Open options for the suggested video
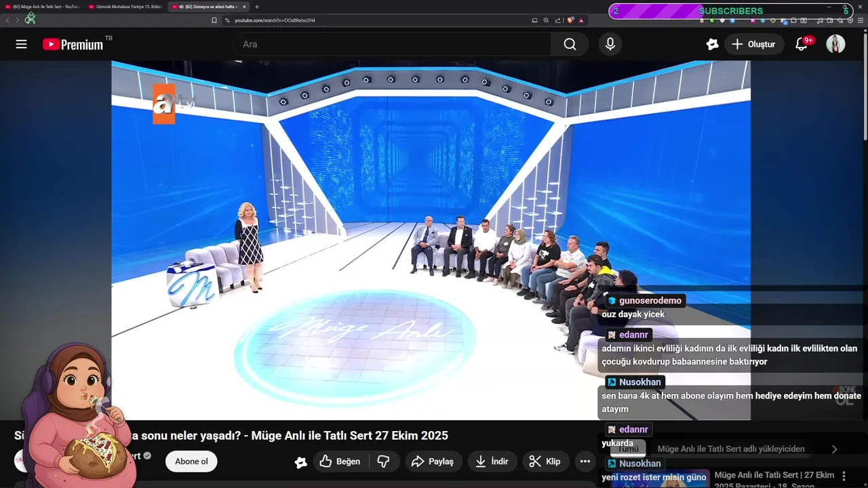This screenshot has height=488, width=868. pyautogui.click(x=844, y=476)
